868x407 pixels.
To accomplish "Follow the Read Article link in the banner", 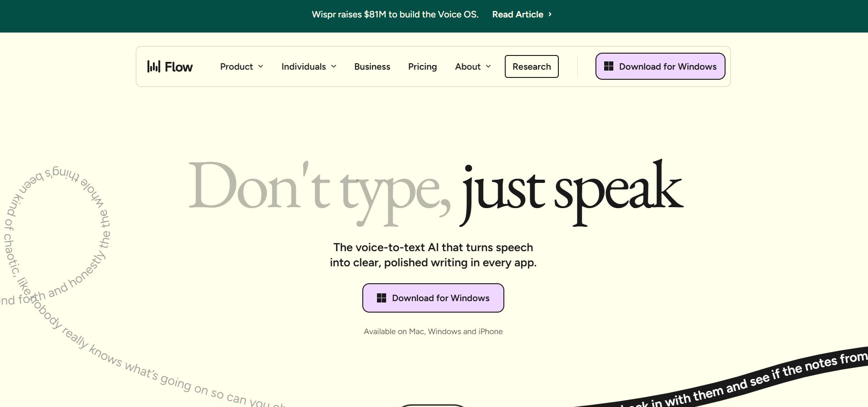I will click(522, 14).
